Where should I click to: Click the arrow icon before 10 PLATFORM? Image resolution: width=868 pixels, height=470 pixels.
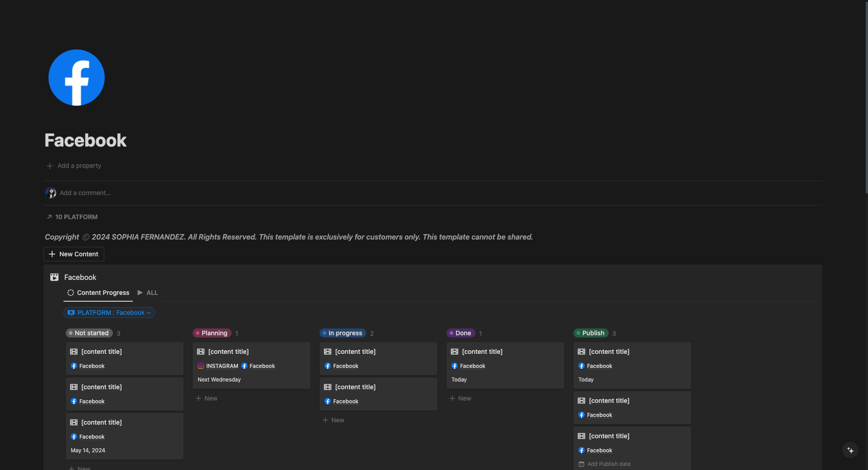tap(49, 217)
